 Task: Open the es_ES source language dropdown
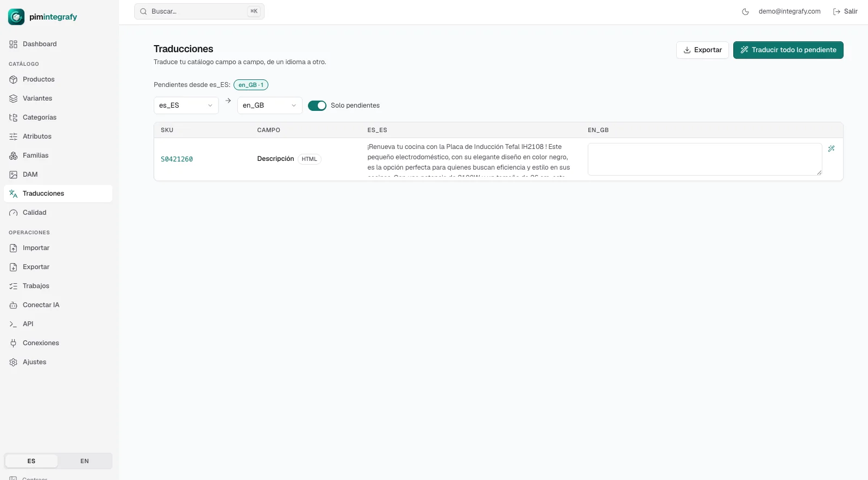(x=186, y=105)
